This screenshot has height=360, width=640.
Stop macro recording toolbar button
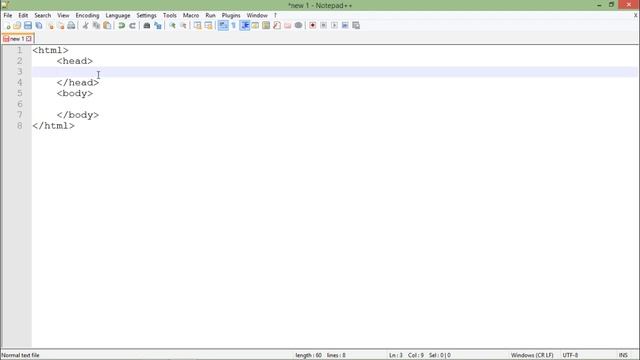pos(323,26)
